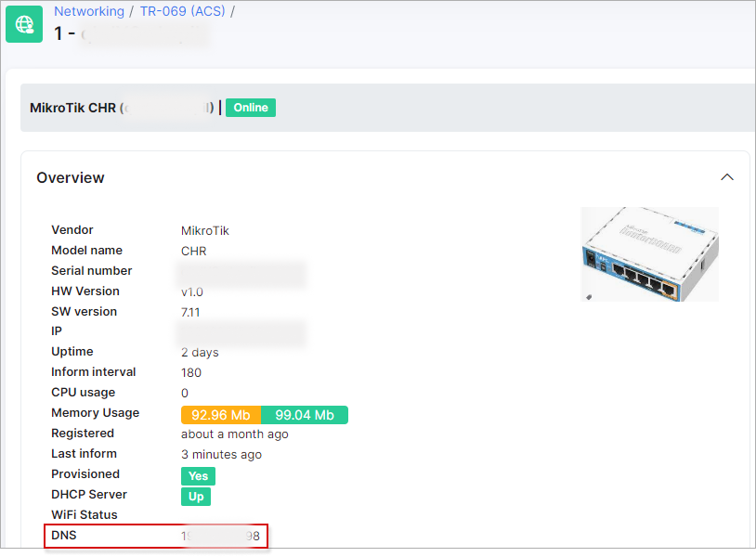756x557 pixels.
Task: Click the 92.96 Mb memory usage bar
Action: (221, 415)
